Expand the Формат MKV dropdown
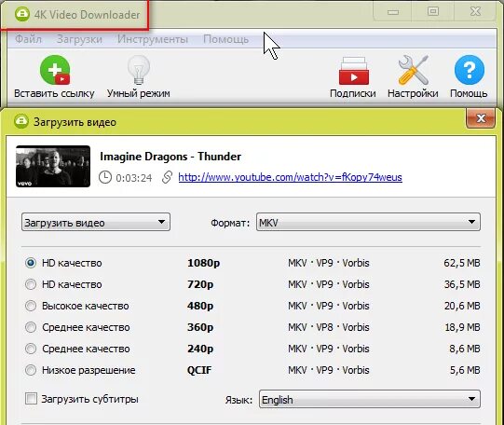The image size is (504, 425). tap(368, 222)
